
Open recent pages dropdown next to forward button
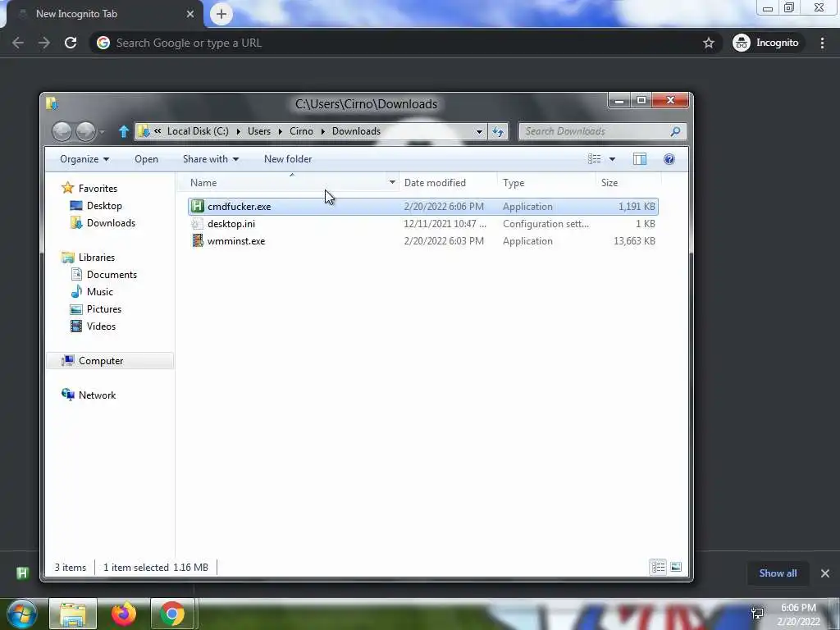click(x=102, y=132)
